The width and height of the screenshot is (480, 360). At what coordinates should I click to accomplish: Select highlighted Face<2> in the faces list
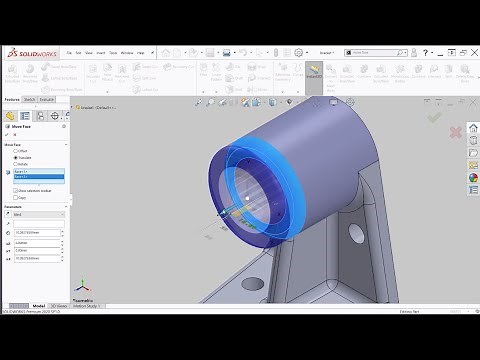tap(39, 176)
